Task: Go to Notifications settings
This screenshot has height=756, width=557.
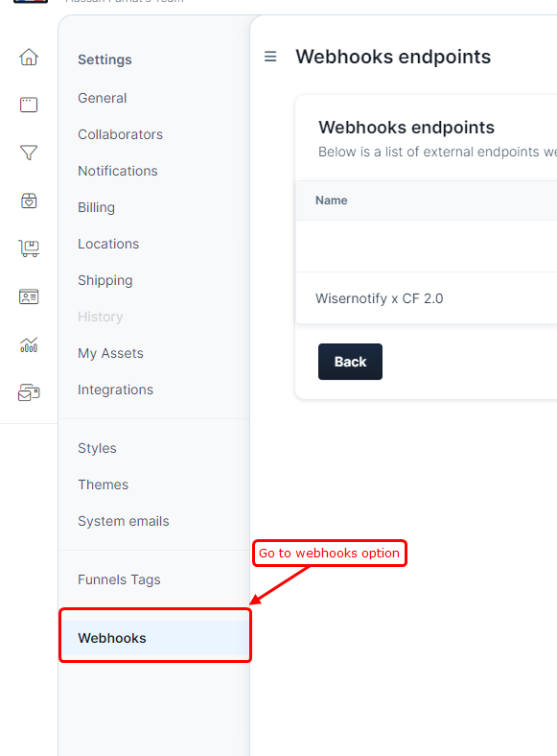Action: tap(118, 171)
